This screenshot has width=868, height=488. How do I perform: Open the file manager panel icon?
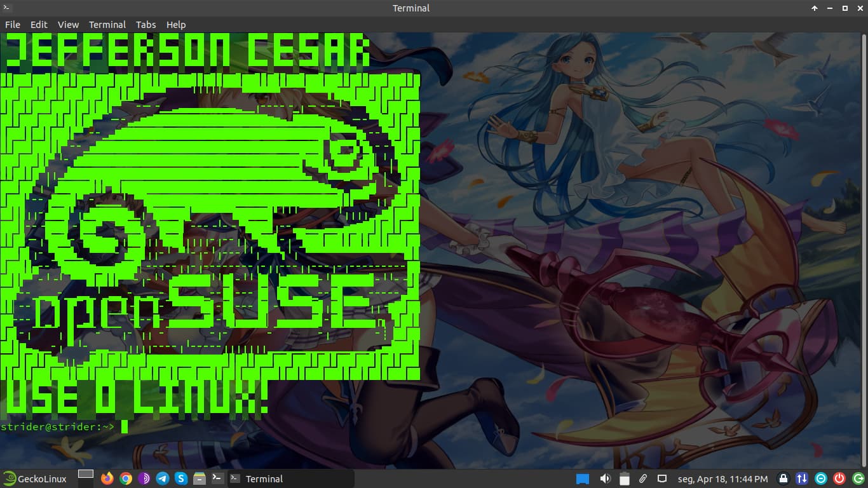click(x=200, y=478)
